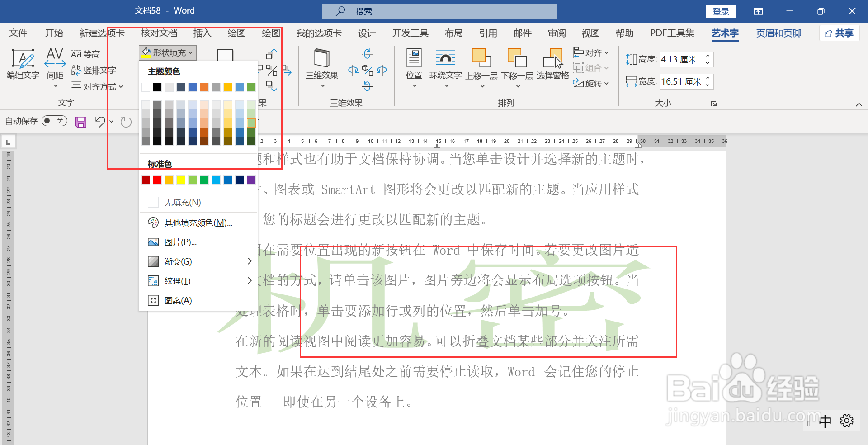The image size is (868, 445).
Task: Apply Even Height (等高) to WordArt letters
Action: click(85, 54)
